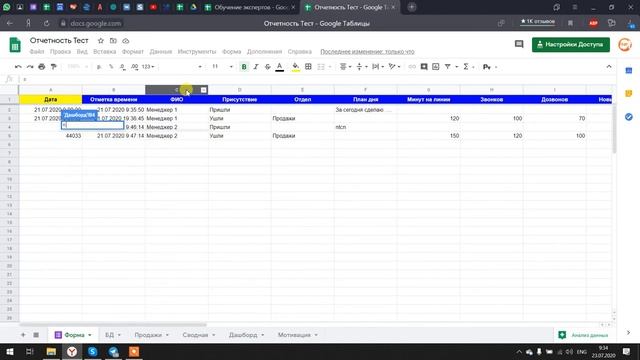Open the Формат menu
This screenshot has width=640, height=360.
point(133,52)
